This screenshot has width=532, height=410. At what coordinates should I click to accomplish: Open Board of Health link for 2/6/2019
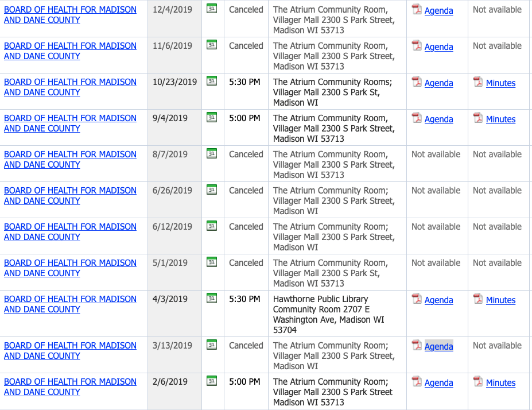70,387
